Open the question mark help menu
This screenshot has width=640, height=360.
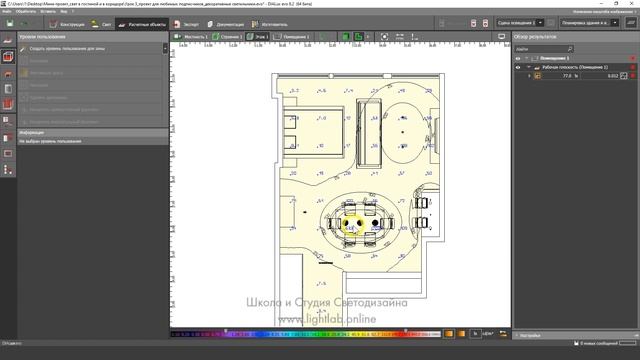pos(73,11)
